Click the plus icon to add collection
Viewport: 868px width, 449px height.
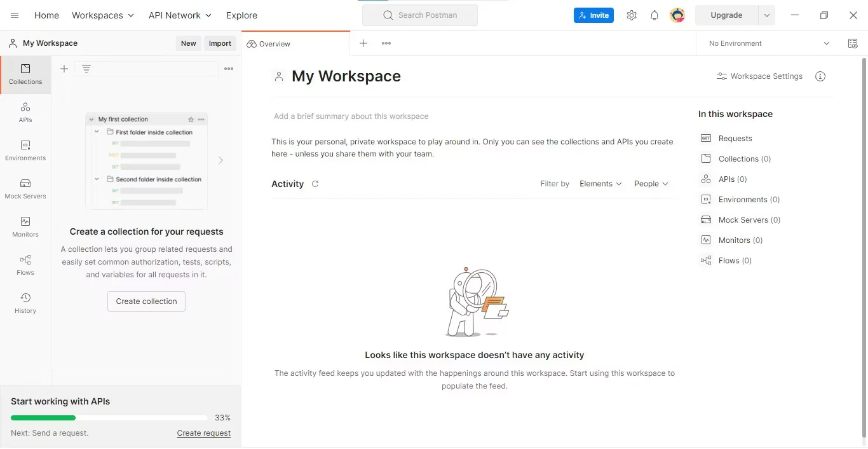click(64, 69)
